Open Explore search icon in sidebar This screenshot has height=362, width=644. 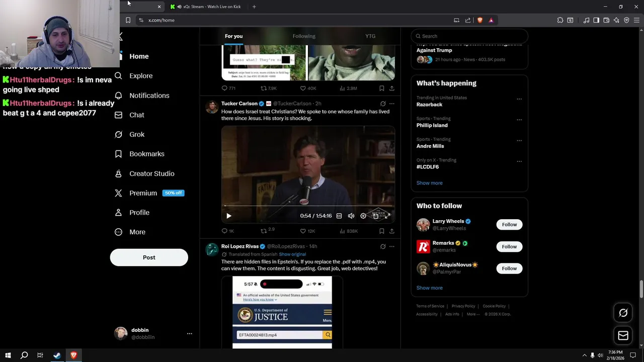coord(118,76)
